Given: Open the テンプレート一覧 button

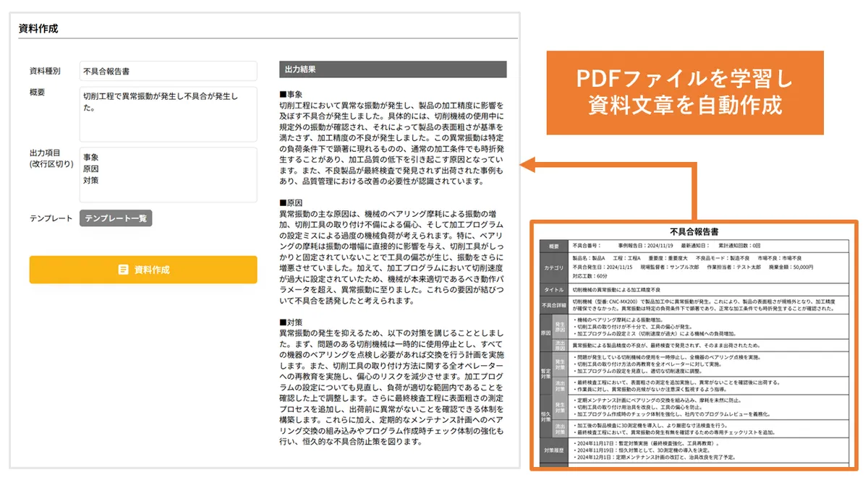Looking at the screenshot, I should (x=116, y=218).
